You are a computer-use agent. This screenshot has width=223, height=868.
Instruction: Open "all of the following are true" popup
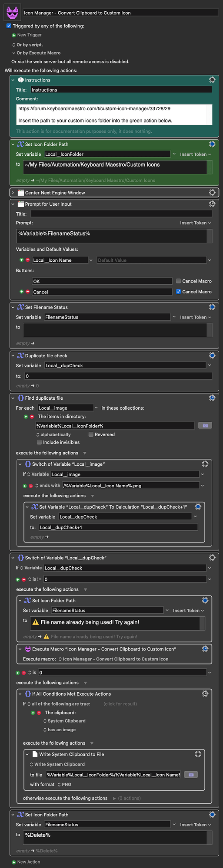[x=59, y=704]
